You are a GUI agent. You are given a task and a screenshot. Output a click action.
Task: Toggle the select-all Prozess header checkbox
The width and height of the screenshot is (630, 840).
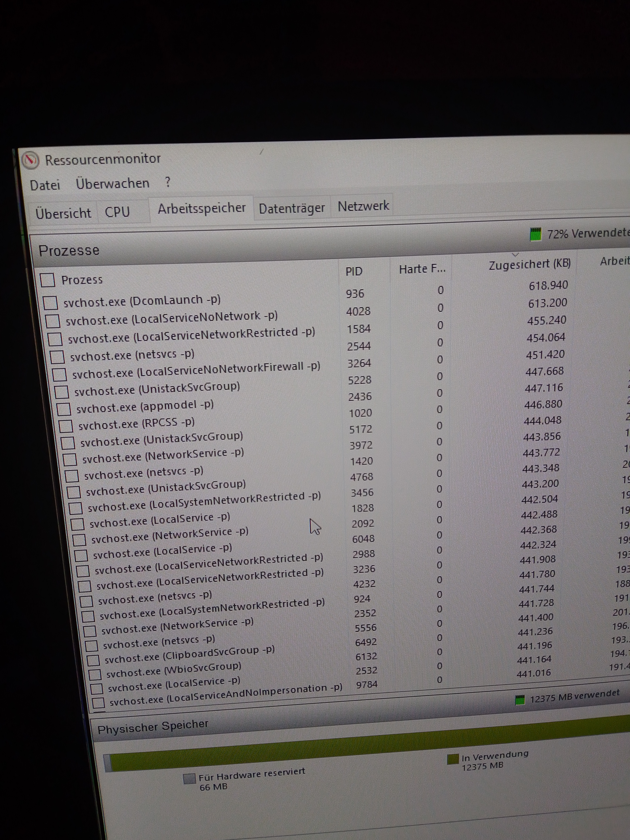pyautogui.click(x=48, y=280)
